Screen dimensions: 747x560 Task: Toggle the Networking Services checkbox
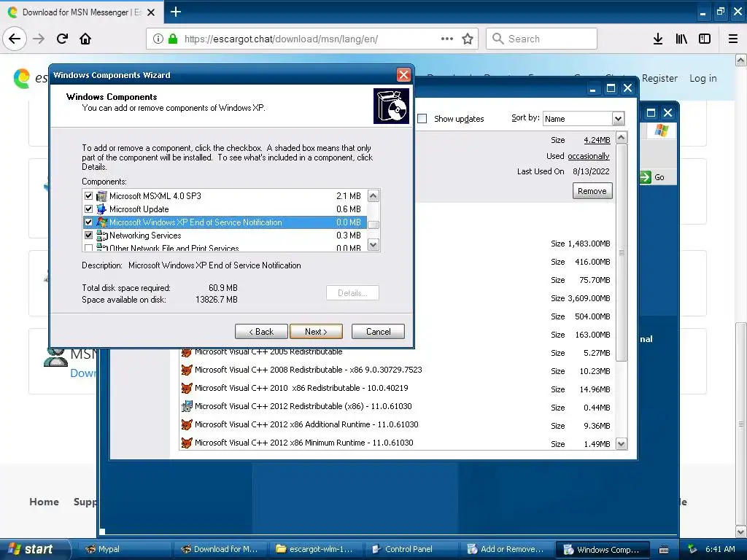point(88,236)
